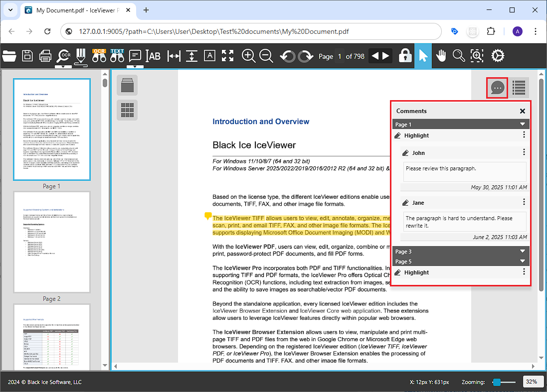
Task: Open the settings gear
Action: click(498, 56)
